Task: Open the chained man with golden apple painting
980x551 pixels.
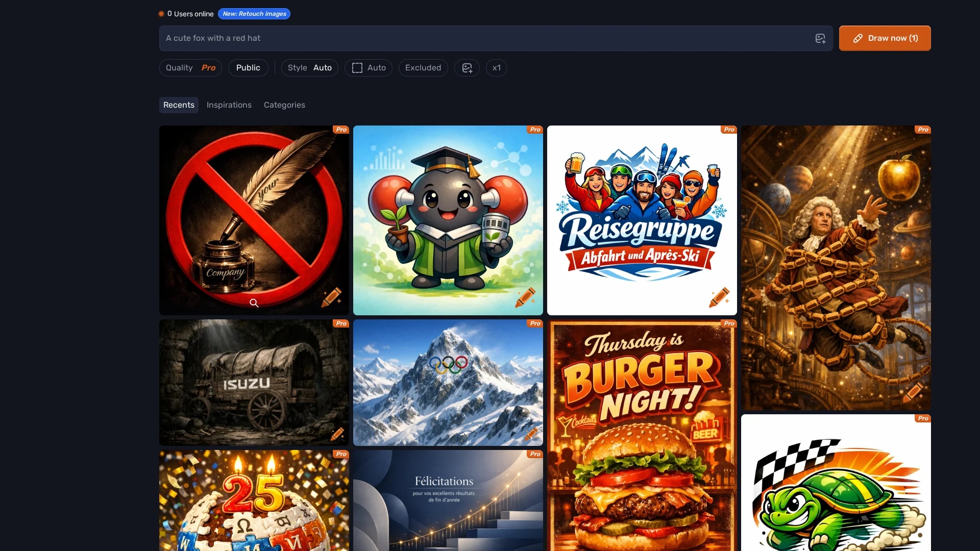Action: tap(836, 268)
